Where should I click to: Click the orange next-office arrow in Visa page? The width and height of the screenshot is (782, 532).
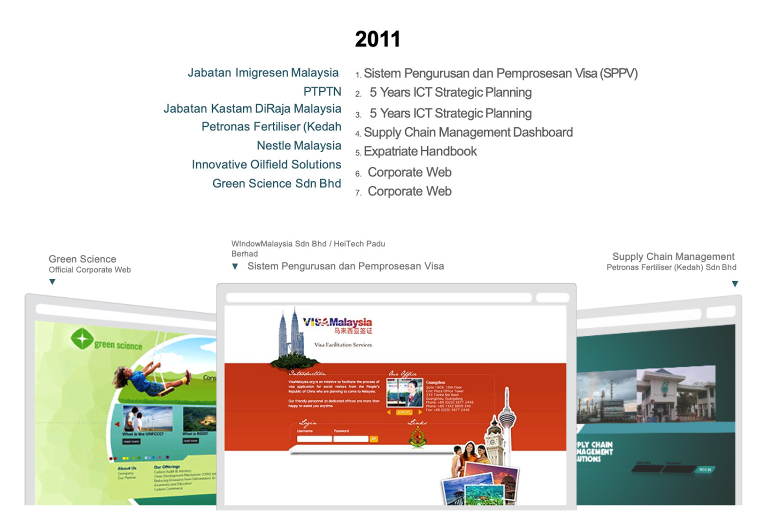(x=420, y=412)
